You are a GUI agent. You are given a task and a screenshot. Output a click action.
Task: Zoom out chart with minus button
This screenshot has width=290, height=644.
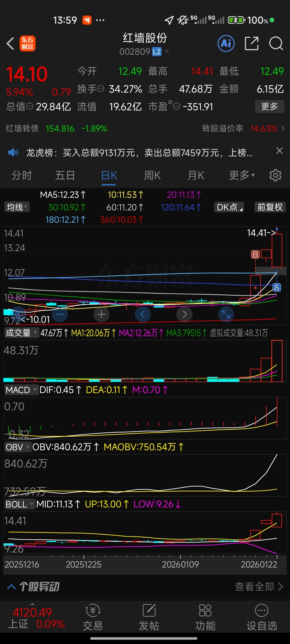(x=60, y=314)
